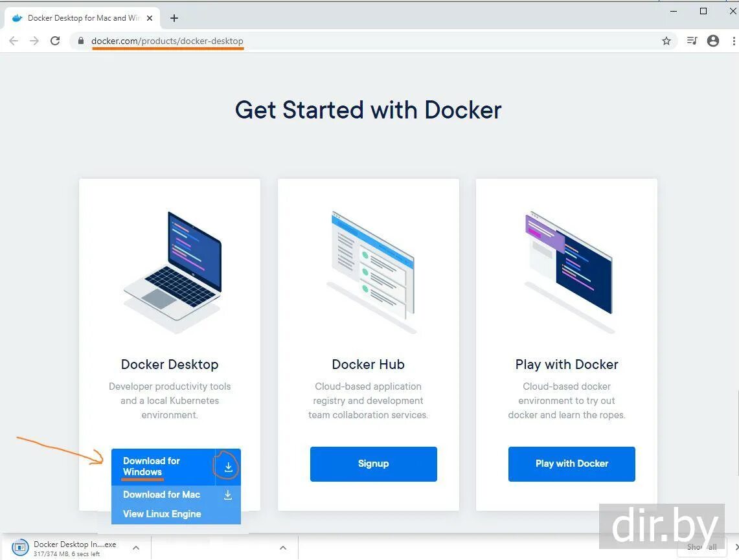Click the Docker Desktop laptop illustration

172,272
